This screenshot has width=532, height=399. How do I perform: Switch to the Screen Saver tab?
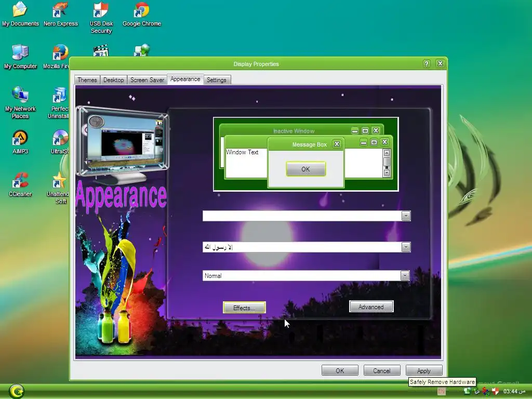pos(147,79)
